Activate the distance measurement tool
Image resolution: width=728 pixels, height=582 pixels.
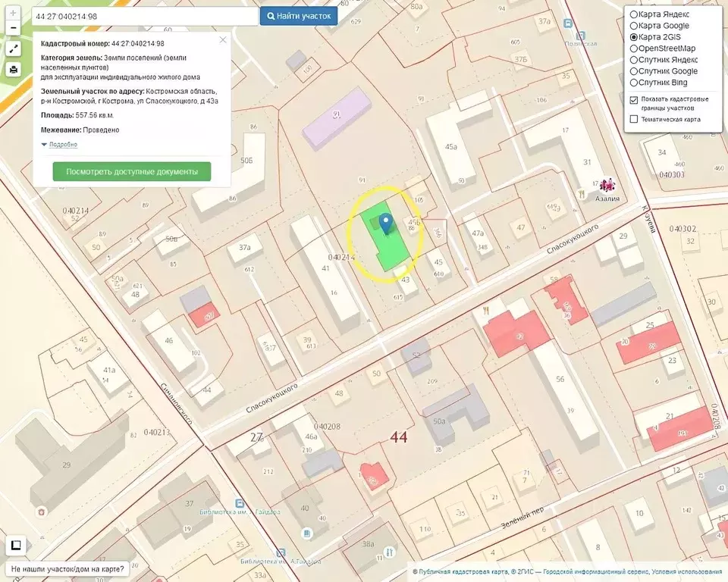click(x=13, y=49)
